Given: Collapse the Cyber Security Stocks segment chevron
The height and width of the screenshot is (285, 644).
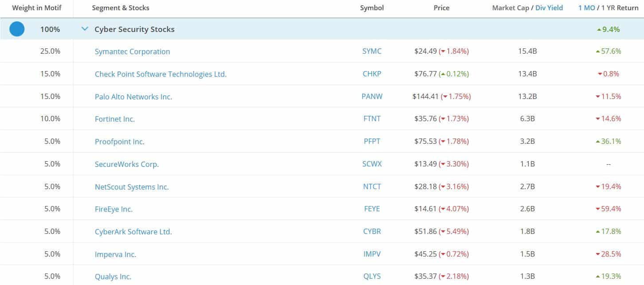Looking at the screenshot, I should pos(85,29).
